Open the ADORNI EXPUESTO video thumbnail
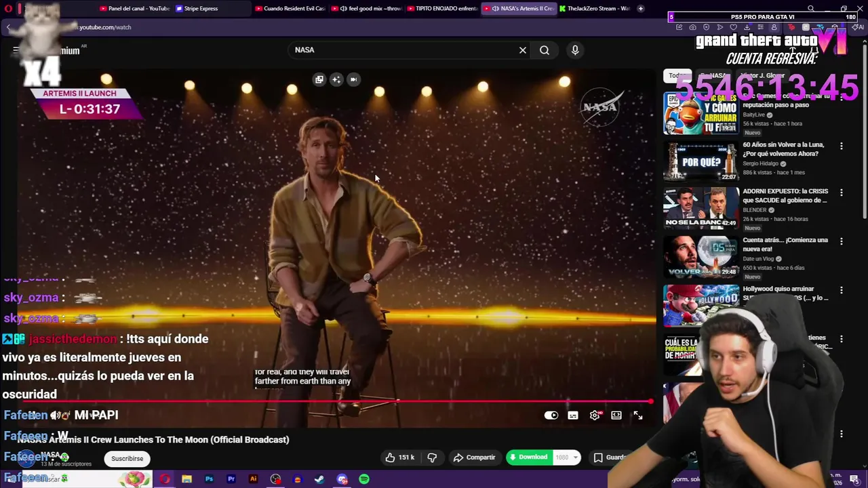 [701, 208]
